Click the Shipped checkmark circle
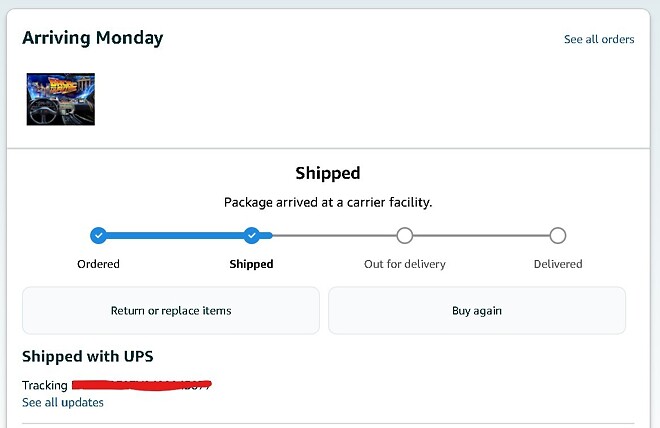 click(x=252, y=236)
